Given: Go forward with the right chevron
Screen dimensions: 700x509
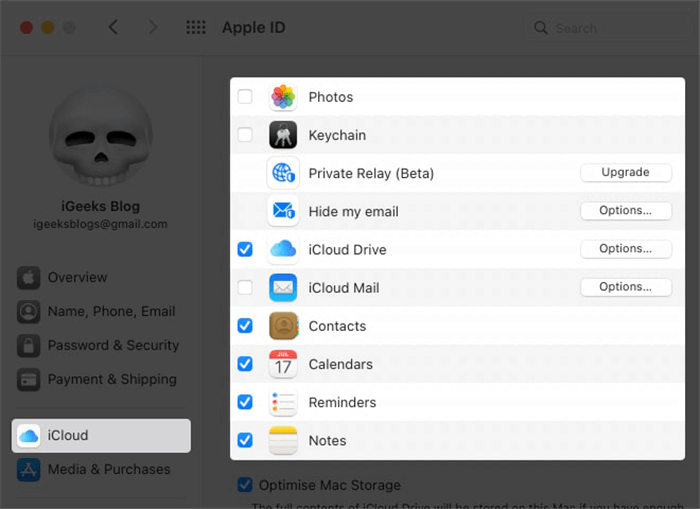Looking at the screenshot, I should pos(153,27).
